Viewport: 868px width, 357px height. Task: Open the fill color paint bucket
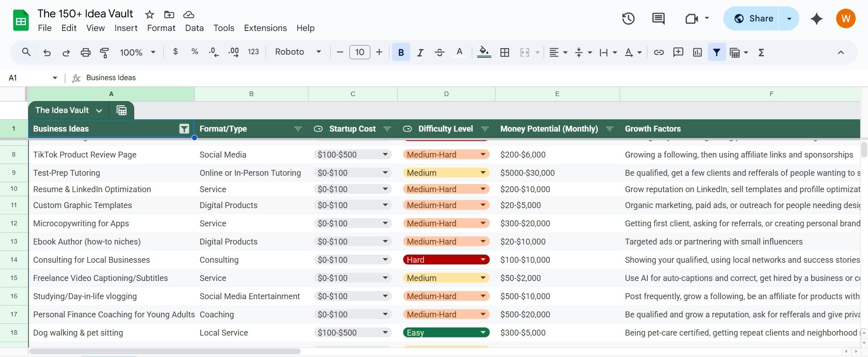(484, 52)
